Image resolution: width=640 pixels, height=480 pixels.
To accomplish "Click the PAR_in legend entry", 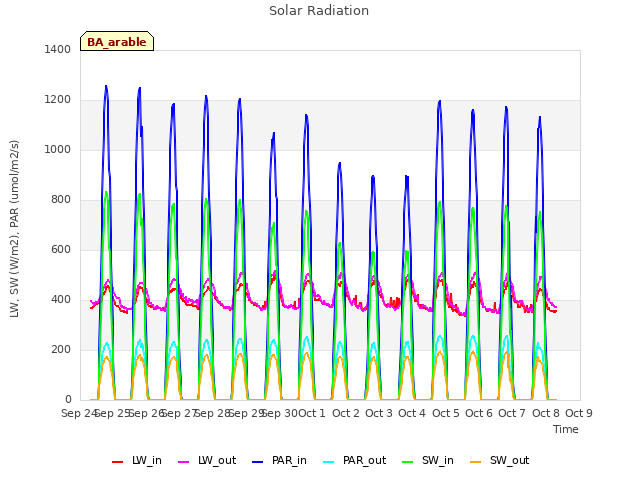I will pos(280,461).
